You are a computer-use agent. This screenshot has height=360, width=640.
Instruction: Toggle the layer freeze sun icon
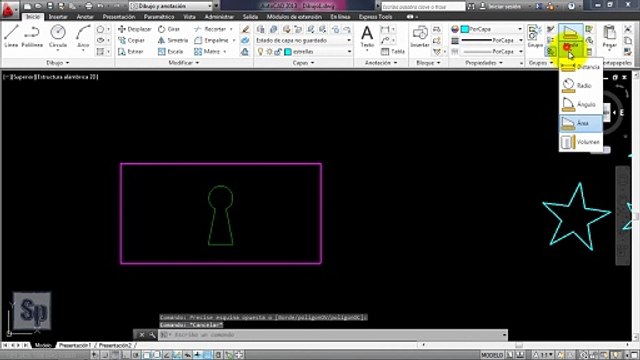[269, 52]
